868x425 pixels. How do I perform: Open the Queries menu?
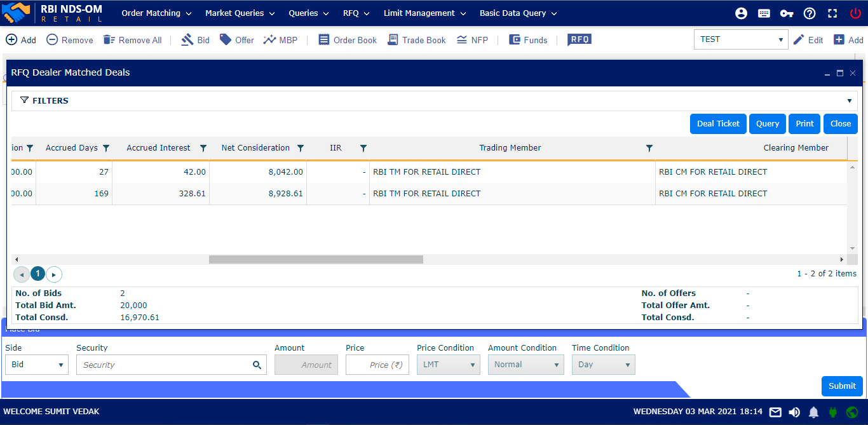[309, 13]
